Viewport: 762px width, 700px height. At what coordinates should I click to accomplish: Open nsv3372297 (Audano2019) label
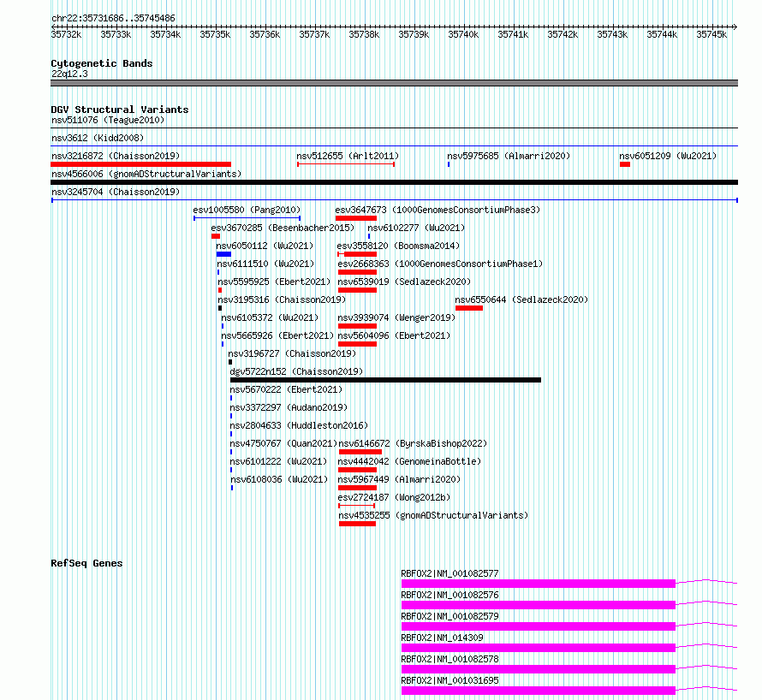point(289,407)
